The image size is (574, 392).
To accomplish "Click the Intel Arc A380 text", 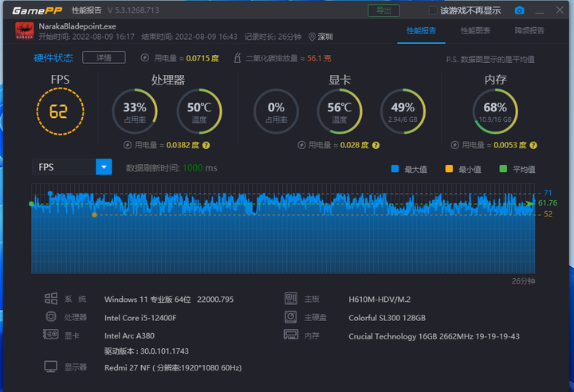I will [x=129, y=335].
